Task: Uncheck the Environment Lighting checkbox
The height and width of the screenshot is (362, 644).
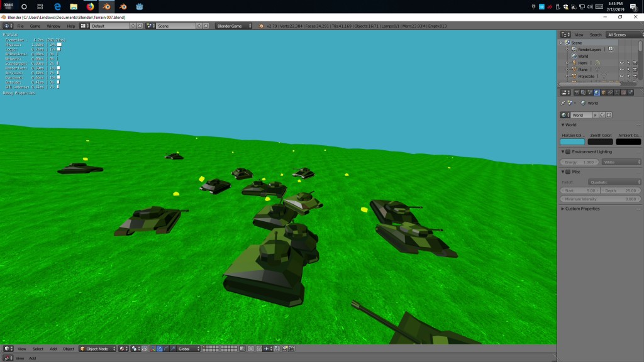Action: click(568, 151)
